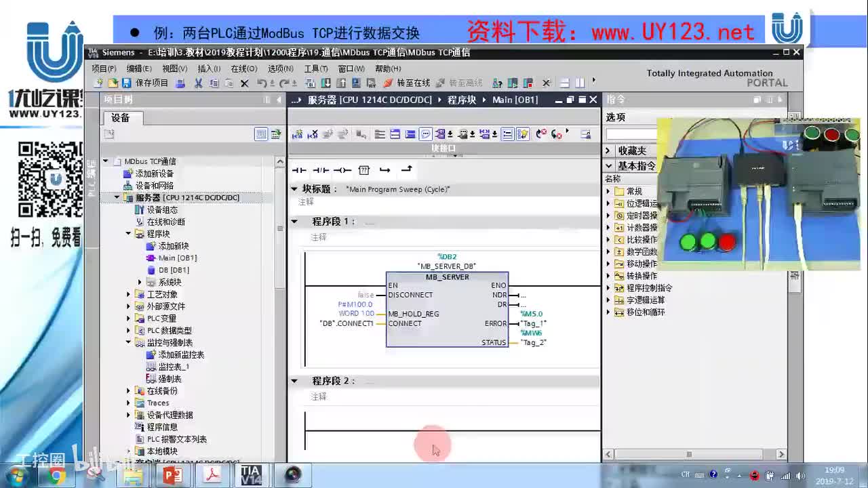Select 程序信息 tree item
The image size is (868, 488).
click(x=162, y=427)
